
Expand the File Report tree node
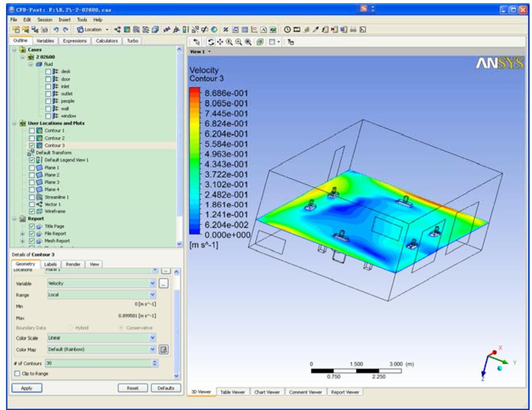click(x=23, y=233)
